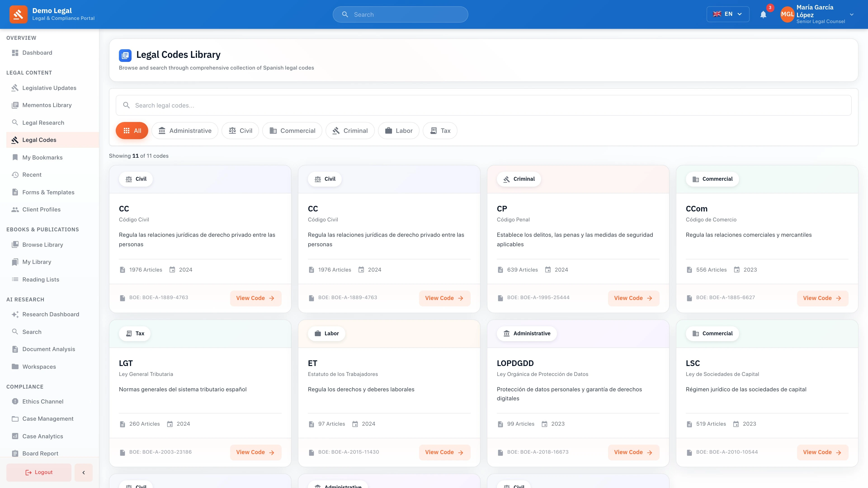The image size is (868, 488).
Task: Open the Ethics Channel menu entry
Action: coord(42,401)
